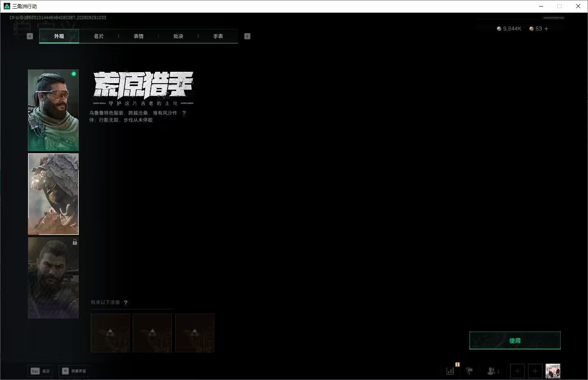Minimize the 三角洲行动 window
This screenshot has width=588, height=380.
coord(541,6)
